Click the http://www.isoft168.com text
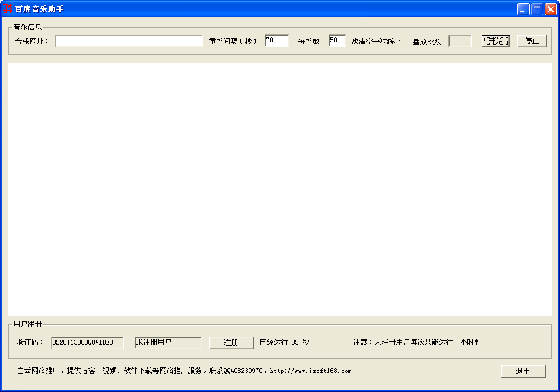The image size is (560, 392). pos(310,371)
